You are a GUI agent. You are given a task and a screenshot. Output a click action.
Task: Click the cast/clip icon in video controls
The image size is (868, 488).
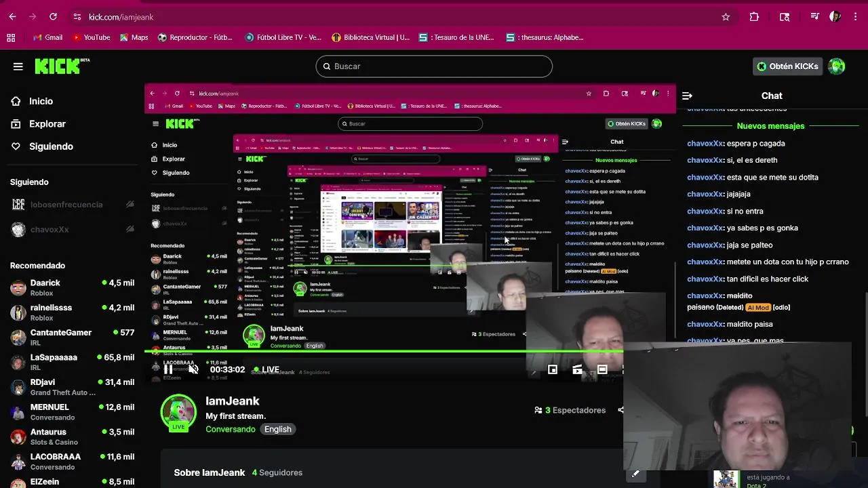577,369
